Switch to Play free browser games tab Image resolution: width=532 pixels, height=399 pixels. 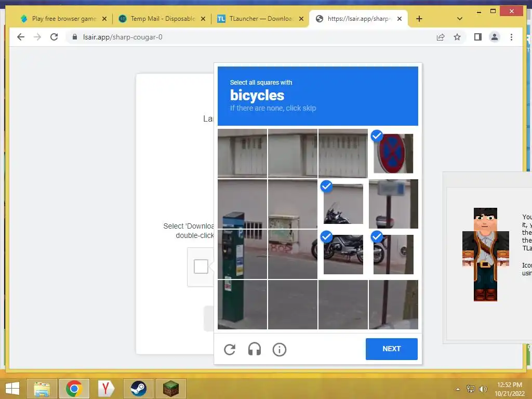pos(63,19)
